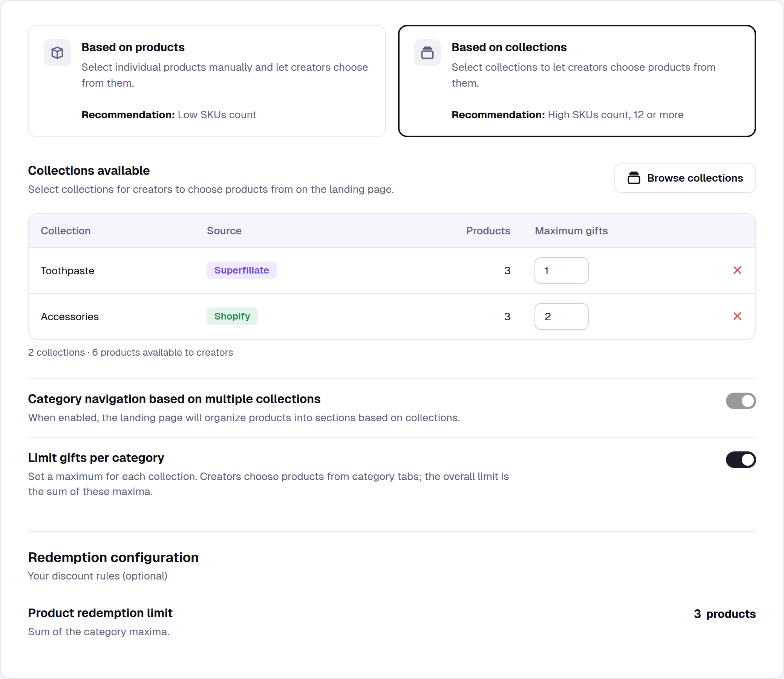Screen dimensions: 784x679
Task: Click 'Your discount rules (optional)' text
Action: (97, 576)
